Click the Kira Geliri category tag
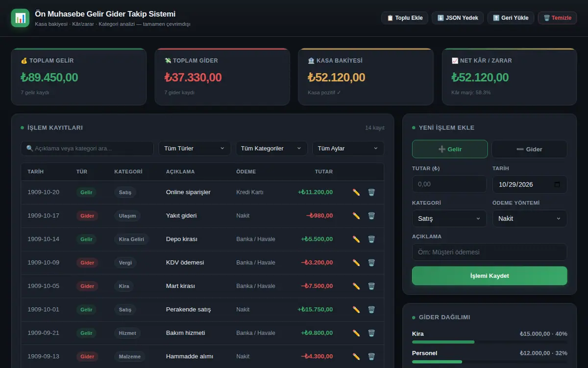588x368 pixels. (x=131, y=239)
